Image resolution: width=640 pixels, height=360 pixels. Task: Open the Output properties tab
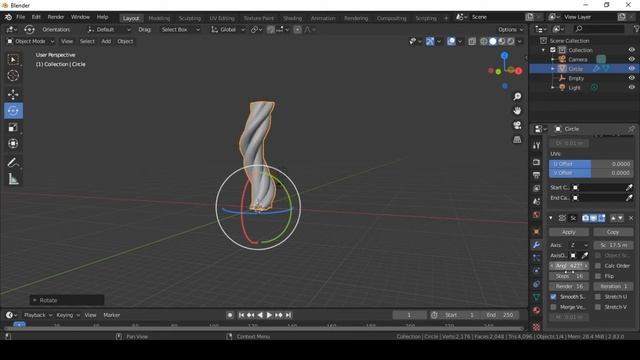tap(536, 175)
